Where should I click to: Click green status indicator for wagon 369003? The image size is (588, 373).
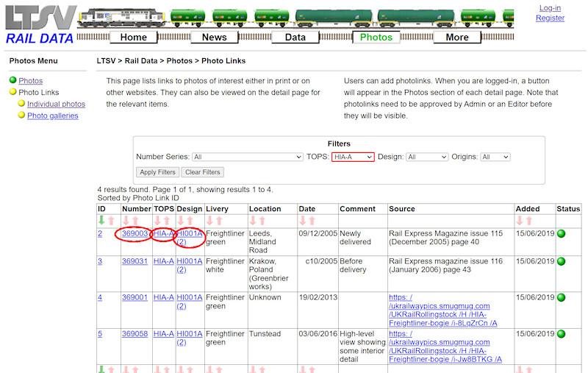(x=562, y=234)
